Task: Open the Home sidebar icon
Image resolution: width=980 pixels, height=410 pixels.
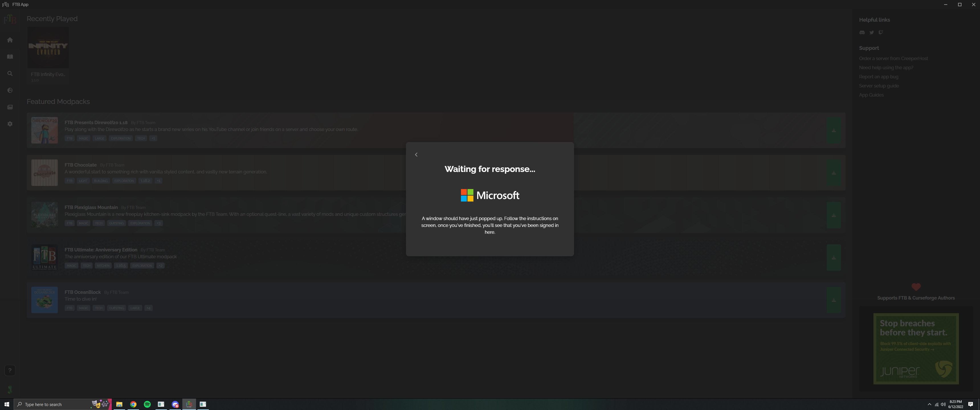Action: (10, 40)
